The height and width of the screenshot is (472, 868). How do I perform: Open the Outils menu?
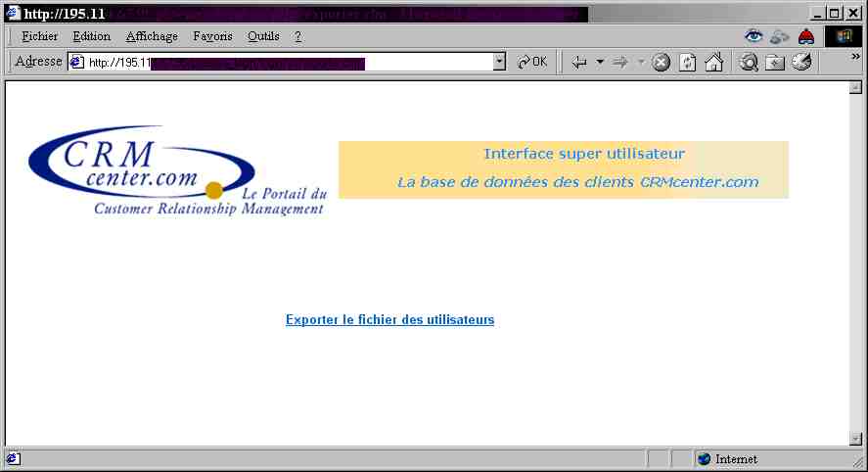263,36
